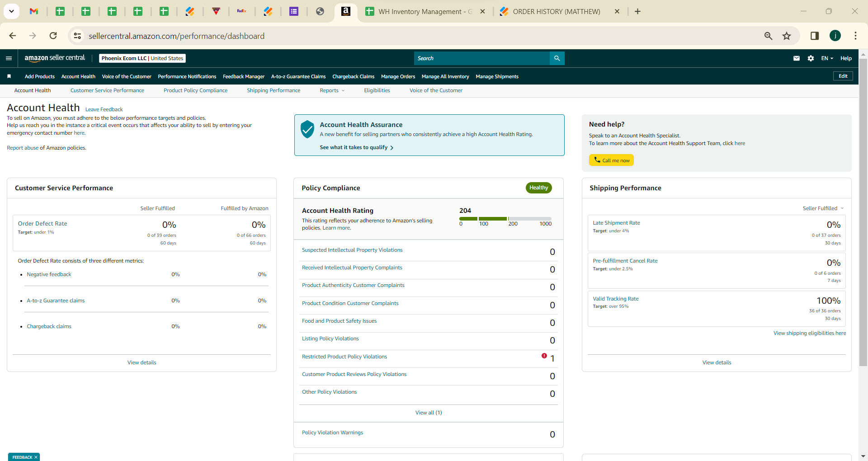Viewport: 868px width, 461px height.
Task: Switch to Product Policy Compliance tab
Action: click(x=195, y=90)
